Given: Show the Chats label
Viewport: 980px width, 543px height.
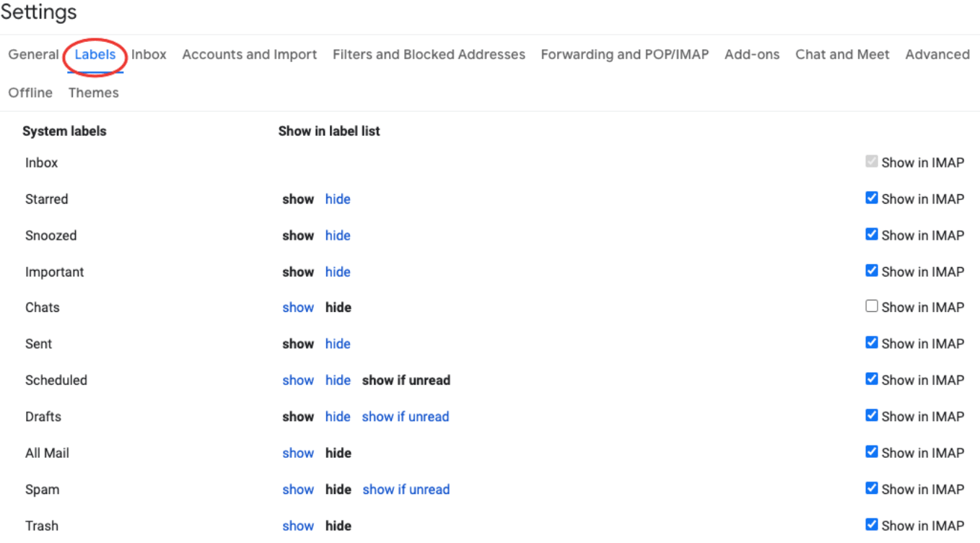Looking at the screenshot, I should (x=298, y=307).
